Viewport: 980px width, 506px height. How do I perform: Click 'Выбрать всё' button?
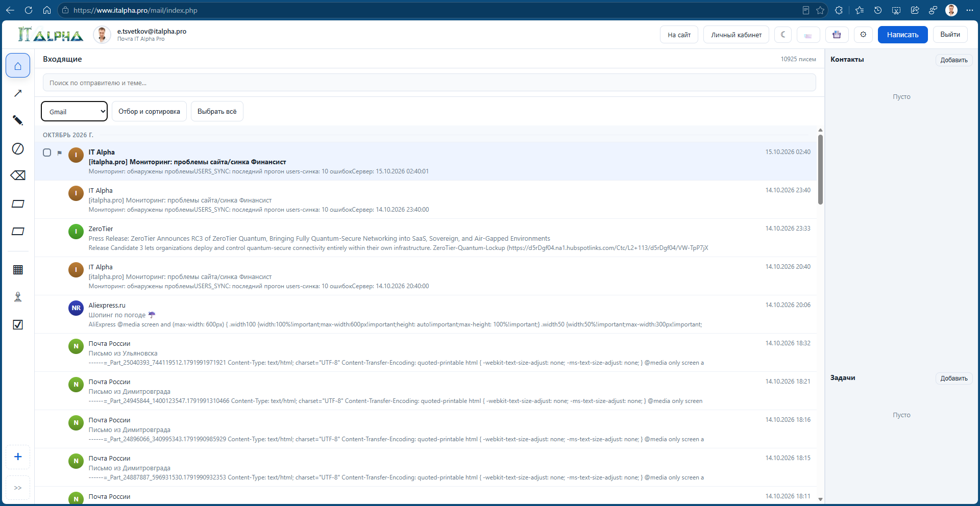click(x=217, y=112)
